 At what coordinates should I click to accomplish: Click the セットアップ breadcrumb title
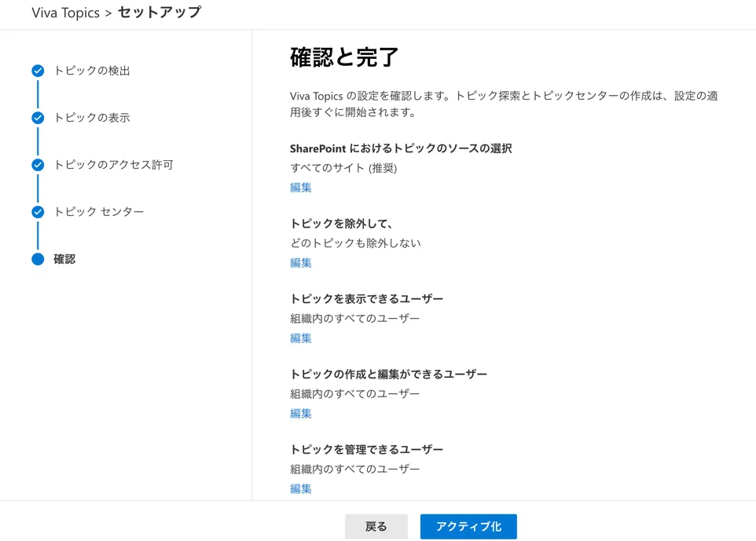click(159, 13)
